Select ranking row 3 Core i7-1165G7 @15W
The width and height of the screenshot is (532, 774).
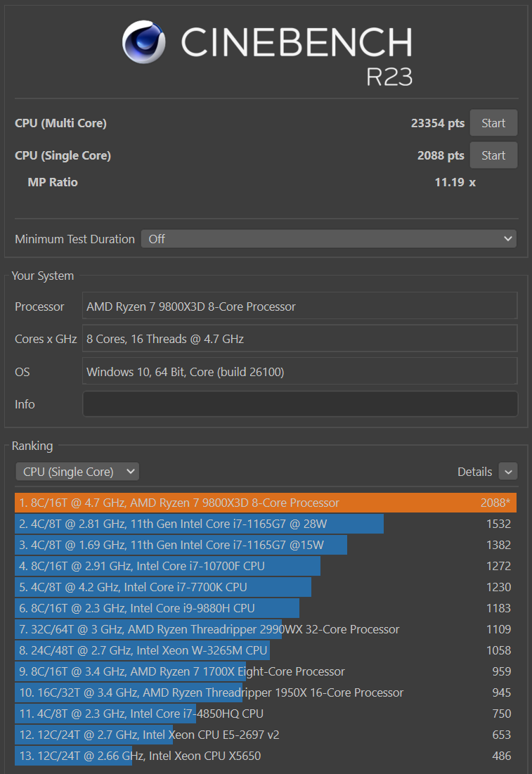[266, 545]
